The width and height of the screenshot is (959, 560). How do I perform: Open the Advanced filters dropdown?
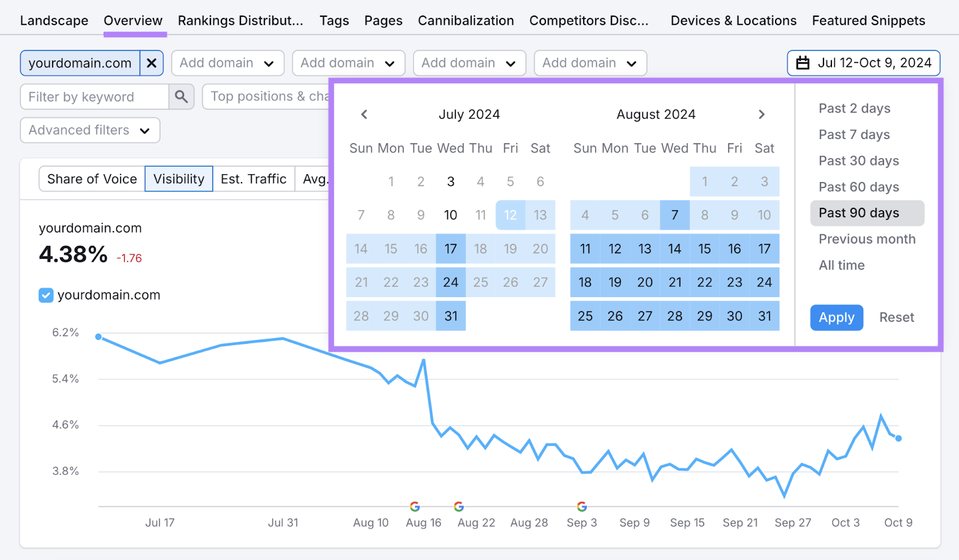[89, 130]
